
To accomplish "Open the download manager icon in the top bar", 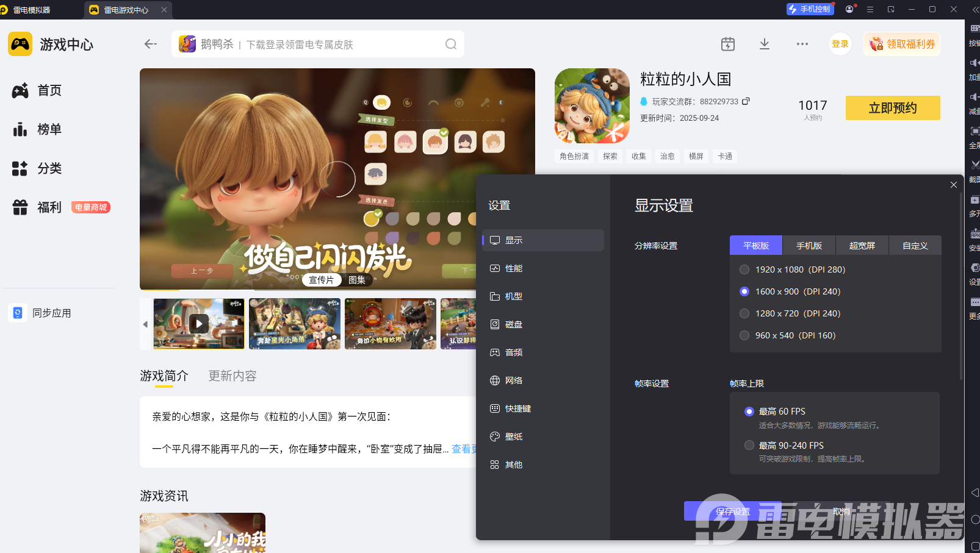I will [x=764, y=44].
